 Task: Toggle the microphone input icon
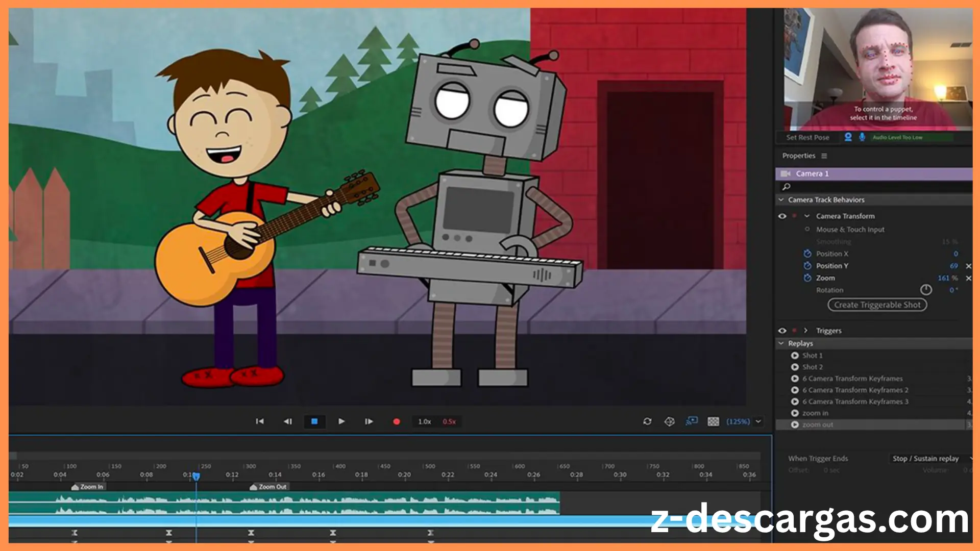(x=862, y=137)
